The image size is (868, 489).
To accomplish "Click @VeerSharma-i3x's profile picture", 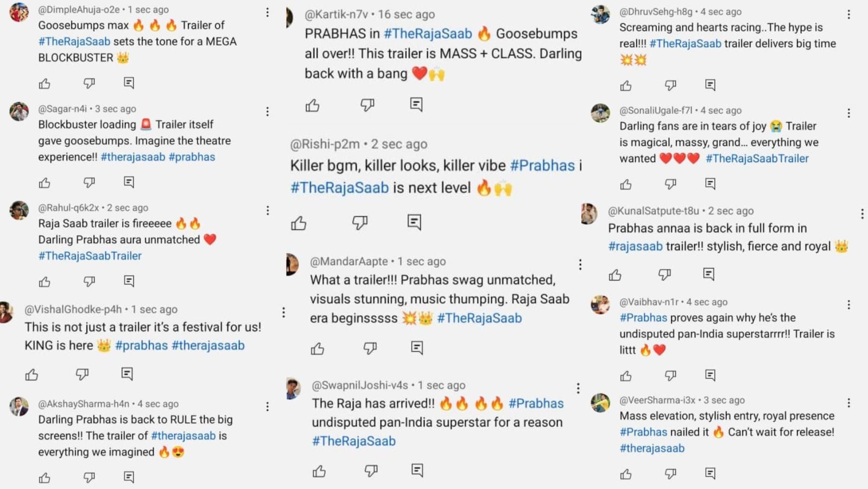I will tap(600, 403).
